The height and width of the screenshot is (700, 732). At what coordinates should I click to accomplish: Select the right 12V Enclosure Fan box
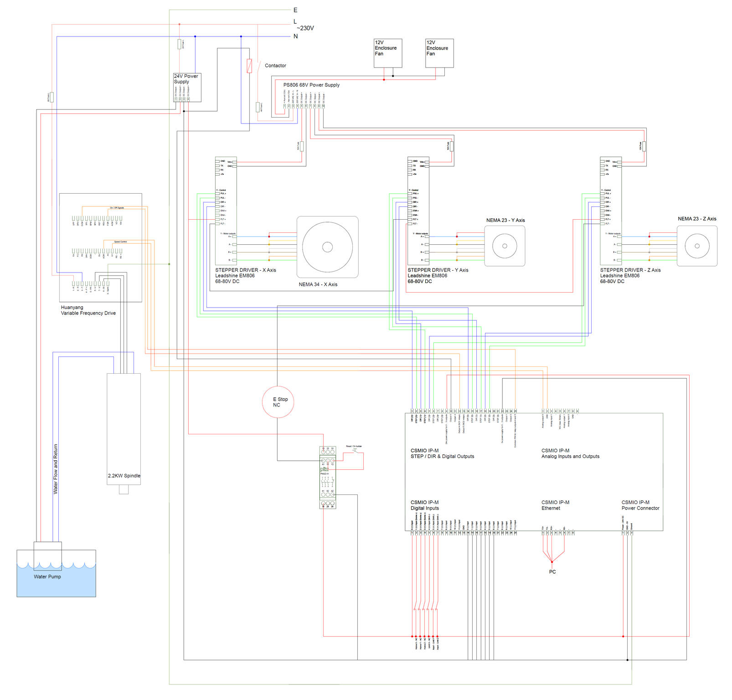tap(439, 53)
